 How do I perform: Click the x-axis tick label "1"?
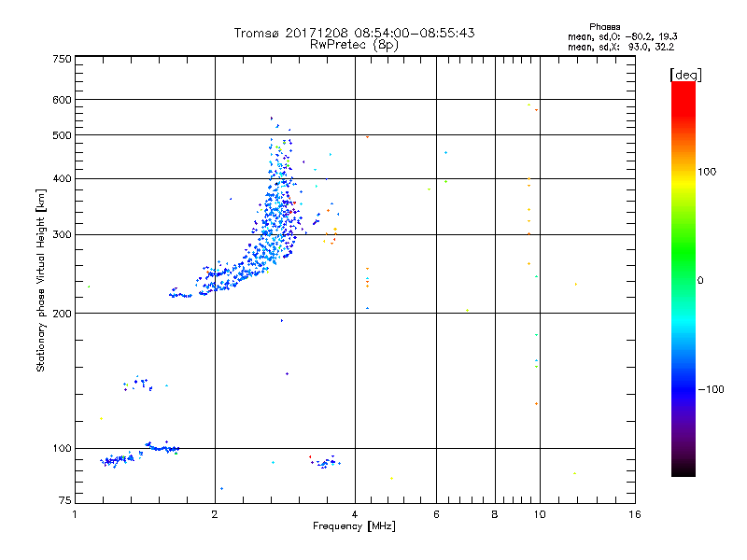(x=75, y=515)
